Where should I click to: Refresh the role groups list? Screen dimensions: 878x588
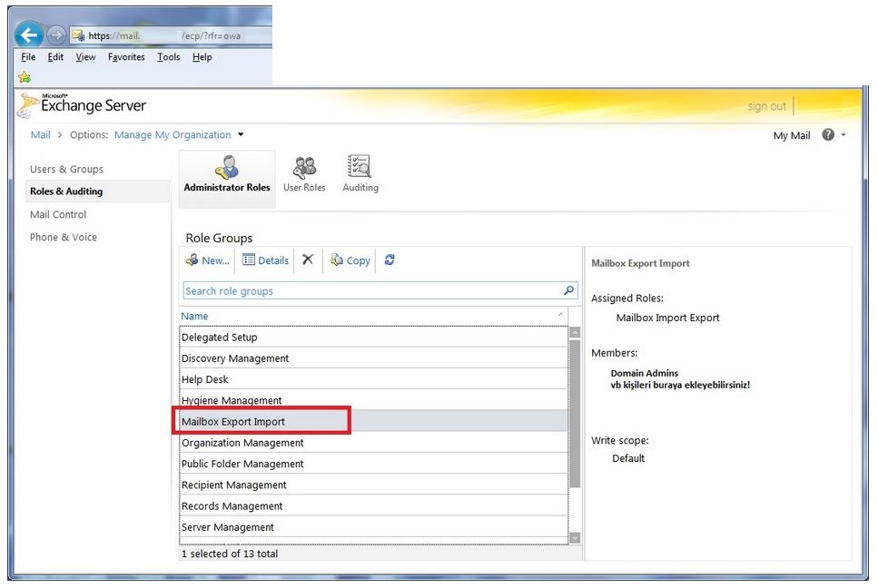tap(390, 260)
